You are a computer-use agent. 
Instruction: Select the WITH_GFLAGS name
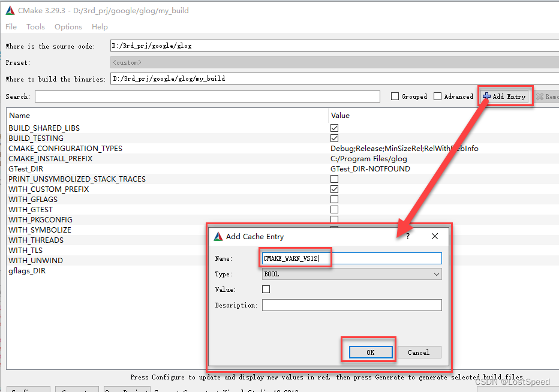[x=33, y=199]
